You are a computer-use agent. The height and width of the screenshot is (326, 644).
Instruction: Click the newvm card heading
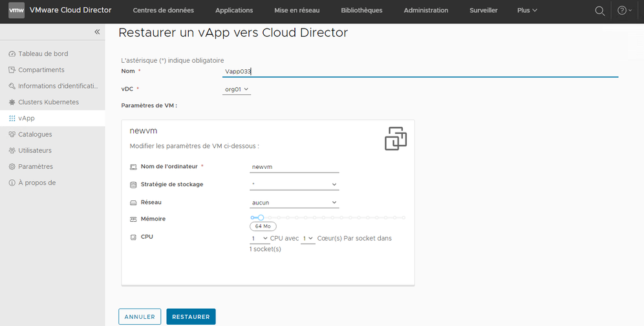point(144,131)
